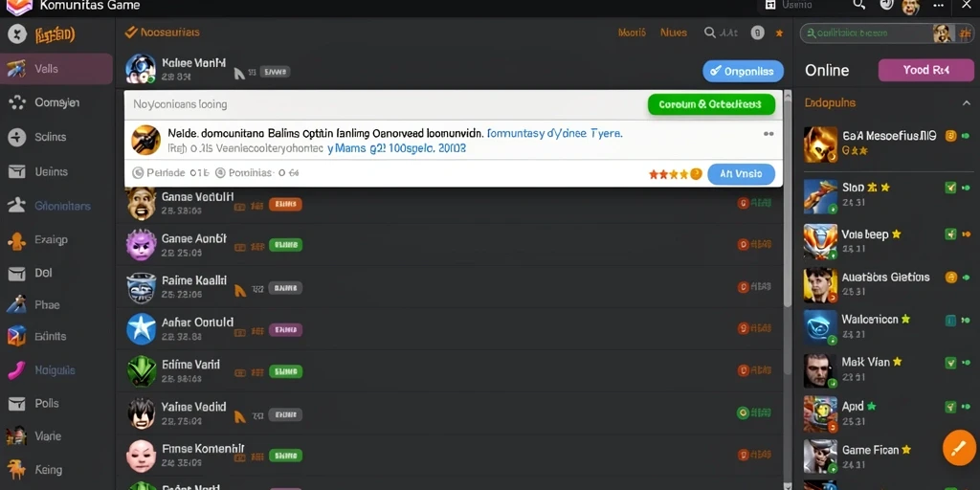This screenshot has height=490, width=980.
Task: Select Comsyien in the sidebar
Action: pyautogui.click(x=56, y=102)
